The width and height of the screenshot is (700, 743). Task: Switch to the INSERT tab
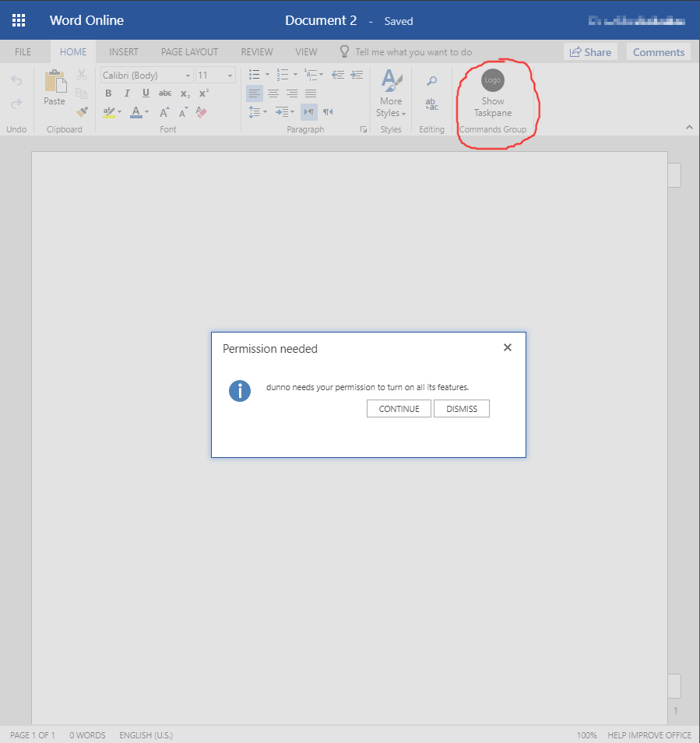point(124,52)
